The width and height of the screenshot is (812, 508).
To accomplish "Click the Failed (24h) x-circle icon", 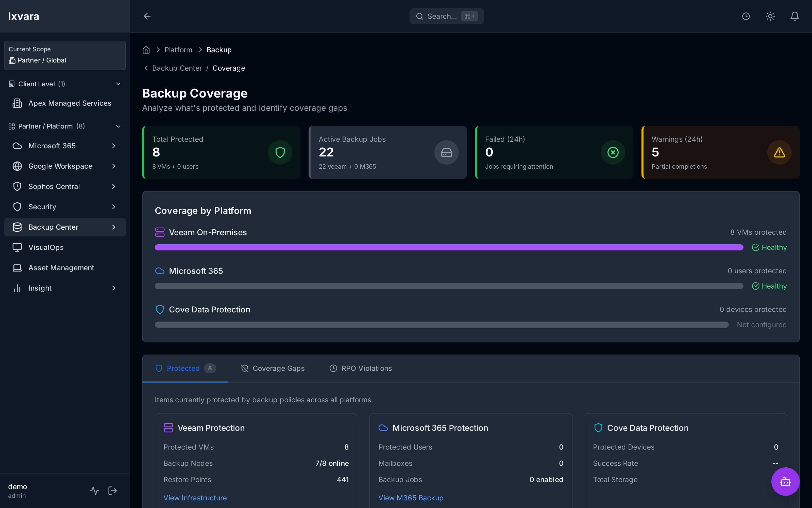I will click(613, 153).
